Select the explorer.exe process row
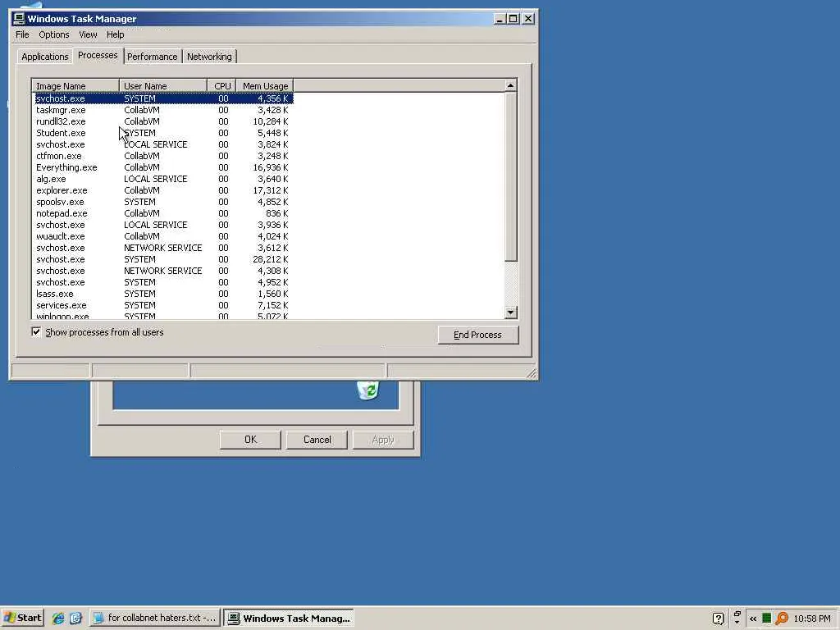Screen dimensions: 840x630 click(162, 190)
